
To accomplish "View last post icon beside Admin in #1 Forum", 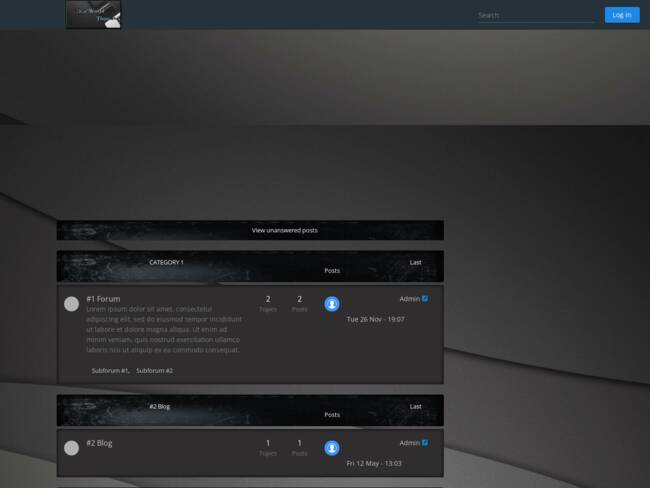I will 425,298.
